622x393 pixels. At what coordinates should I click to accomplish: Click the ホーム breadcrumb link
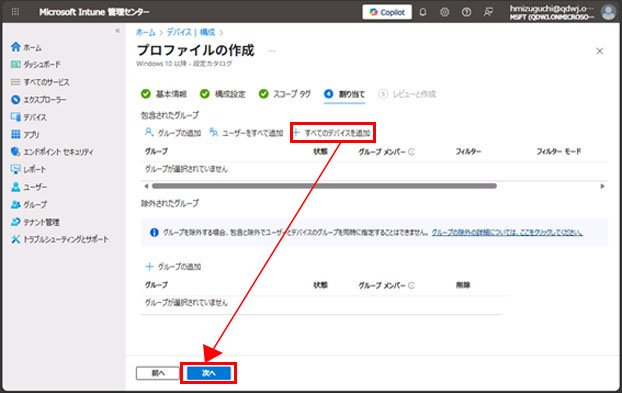(x=146, y=33)
